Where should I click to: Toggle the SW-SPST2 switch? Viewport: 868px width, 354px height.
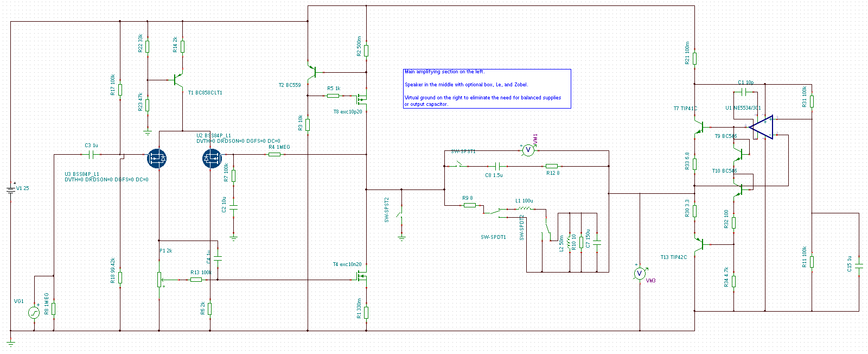400,214
